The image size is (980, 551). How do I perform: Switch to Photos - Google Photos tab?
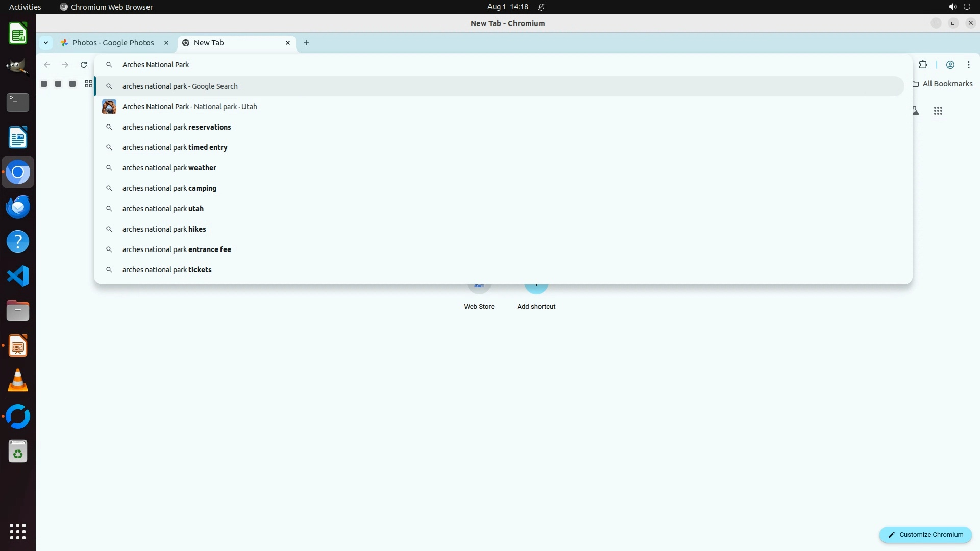click(x=113, y=43)
